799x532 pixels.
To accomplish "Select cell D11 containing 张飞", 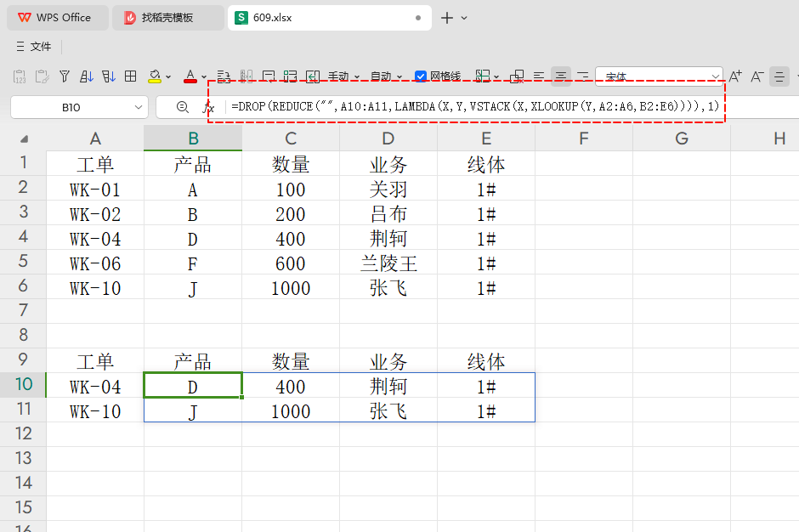I will pos(388,411).
